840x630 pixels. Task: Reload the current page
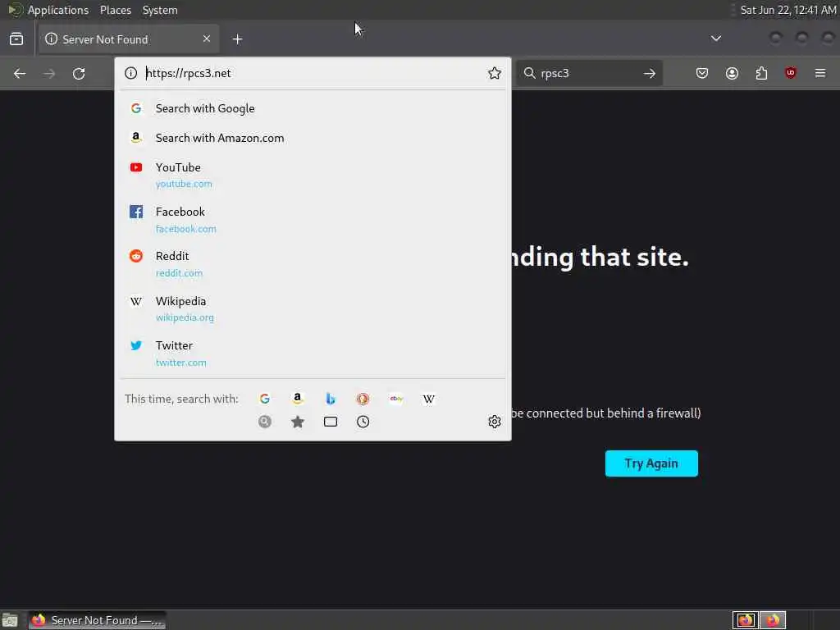pyautogui.click(x=79, y=73)
